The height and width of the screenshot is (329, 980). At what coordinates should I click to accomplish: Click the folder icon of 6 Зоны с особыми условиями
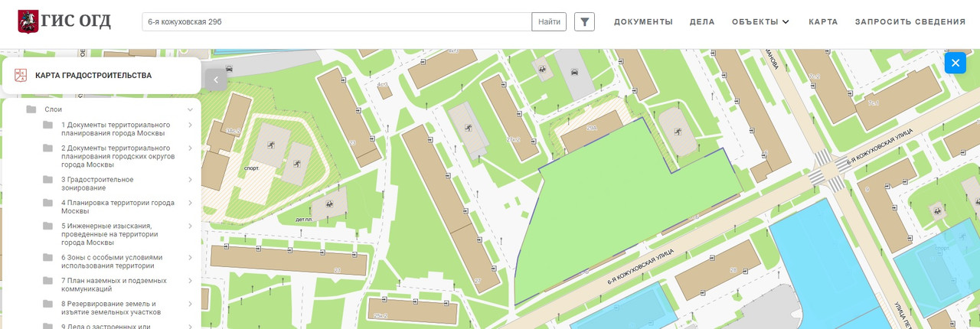pos(47,258)
